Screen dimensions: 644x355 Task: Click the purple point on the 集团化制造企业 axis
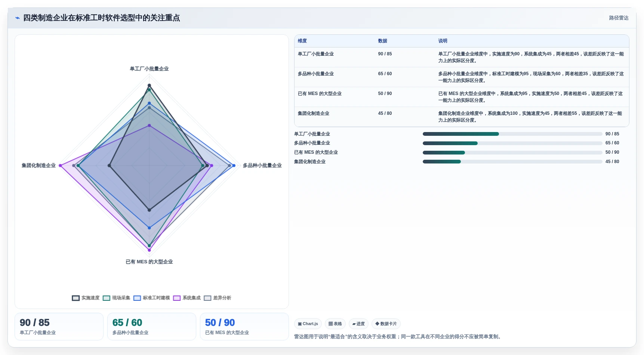coord(61,165)
